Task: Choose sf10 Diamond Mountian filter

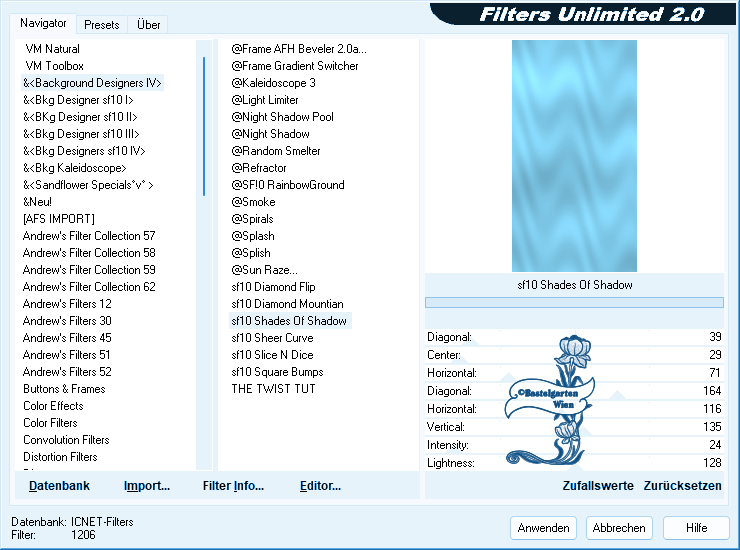Action: pyautogui.click(x=287, y=304)
